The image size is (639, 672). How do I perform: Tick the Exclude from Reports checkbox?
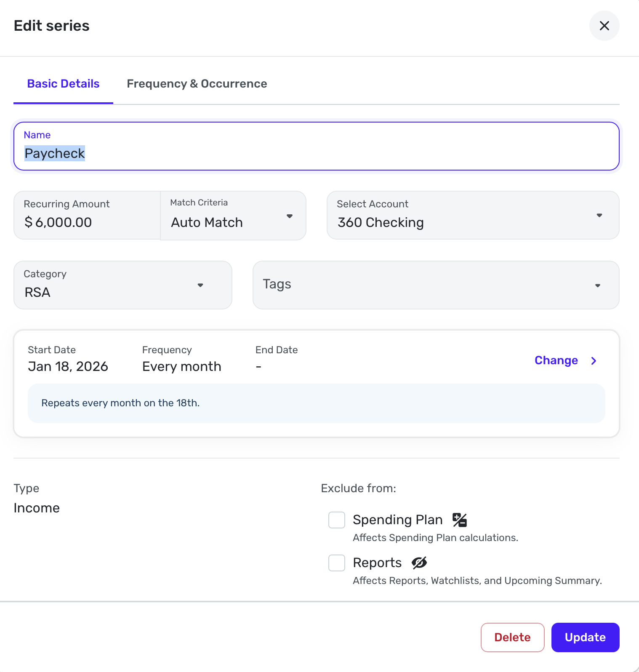[337, 563]
